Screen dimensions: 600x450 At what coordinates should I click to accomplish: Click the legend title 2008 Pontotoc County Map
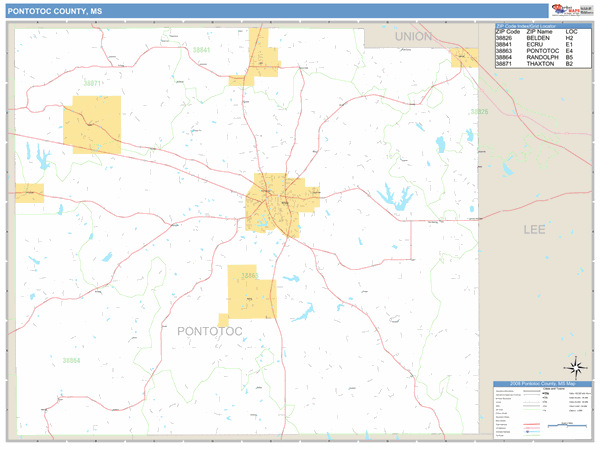pyautogui.click(x=541, y=384)
